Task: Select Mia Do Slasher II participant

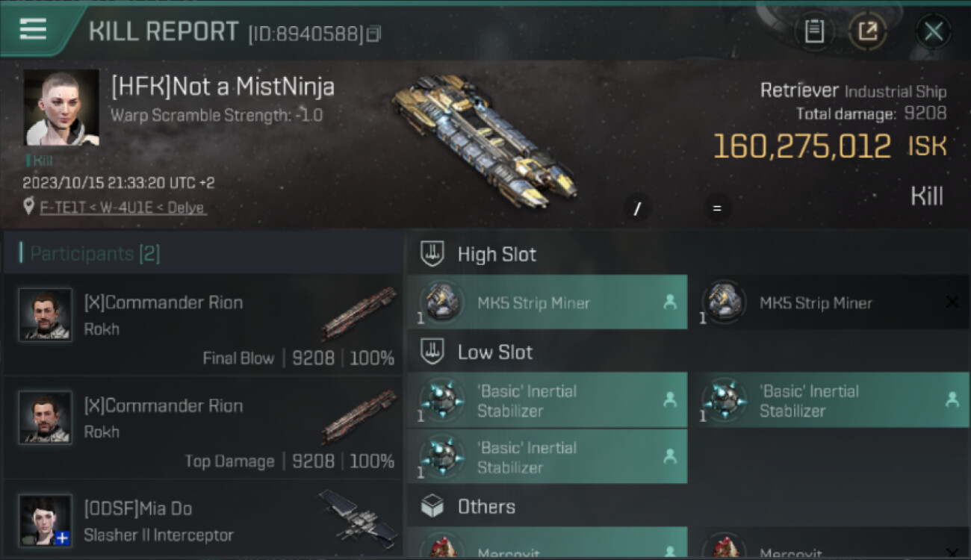Action: click(x=203, y=520)
